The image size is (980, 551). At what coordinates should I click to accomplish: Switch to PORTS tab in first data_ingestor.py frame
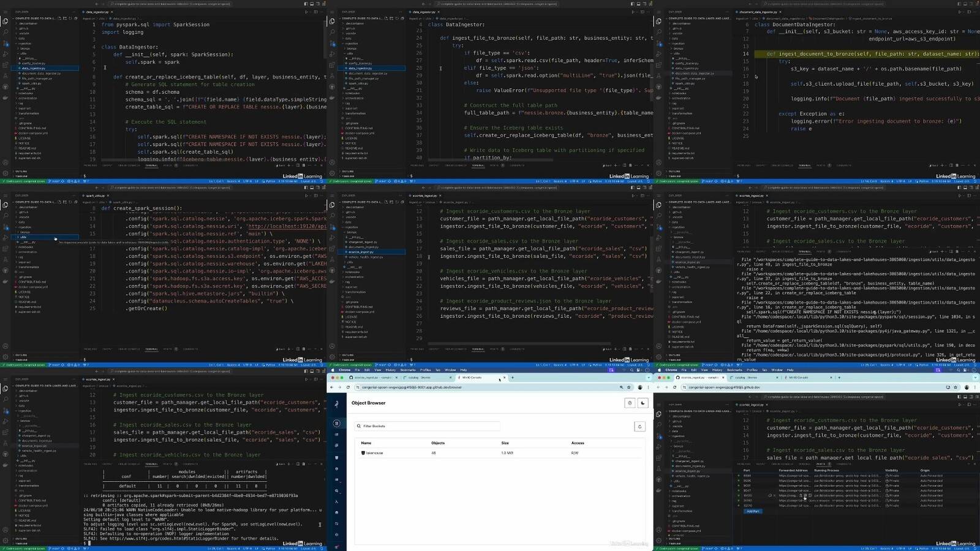(x=167, y=165)
